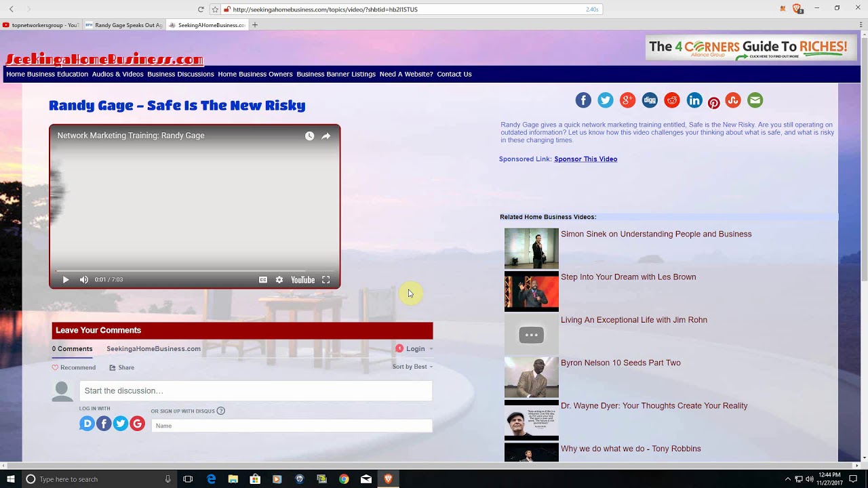Open Home Business Owners menu

point(255,74)
